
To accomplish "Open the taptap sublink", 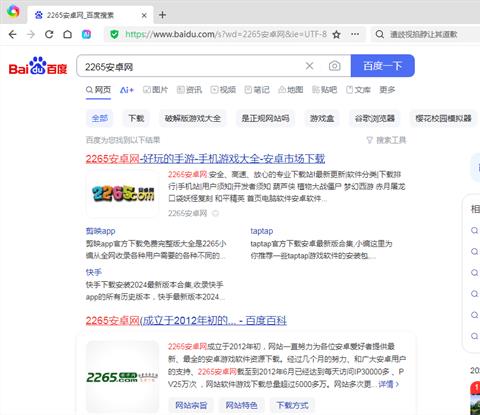I will click(x=262, y=231).
